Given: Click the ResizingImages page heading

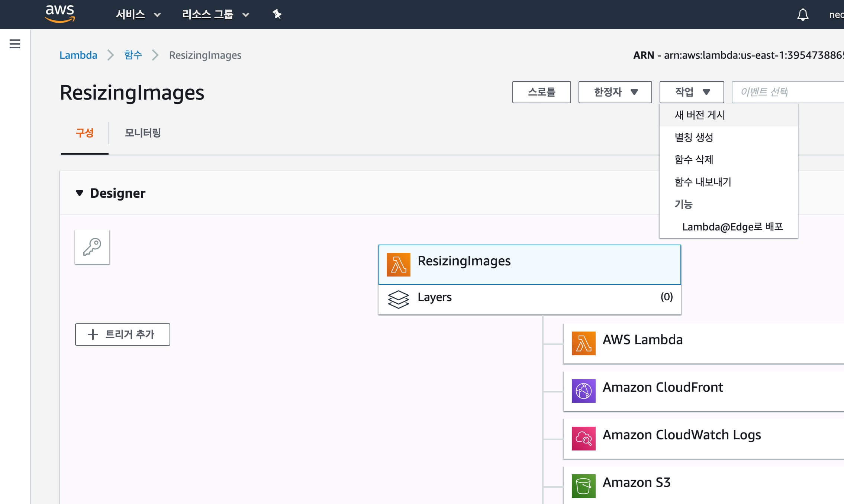Looking at the screenshot, I should (132, 93).
